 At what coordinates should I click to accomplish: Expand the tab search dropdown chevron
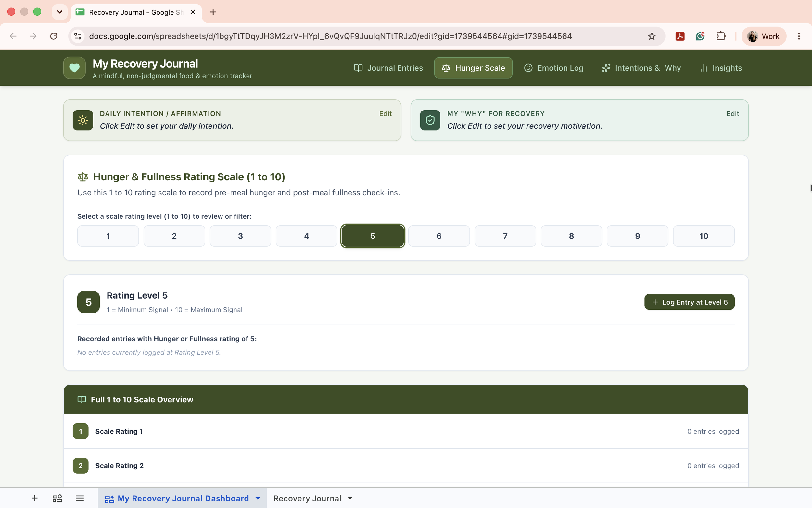[60, 12]
